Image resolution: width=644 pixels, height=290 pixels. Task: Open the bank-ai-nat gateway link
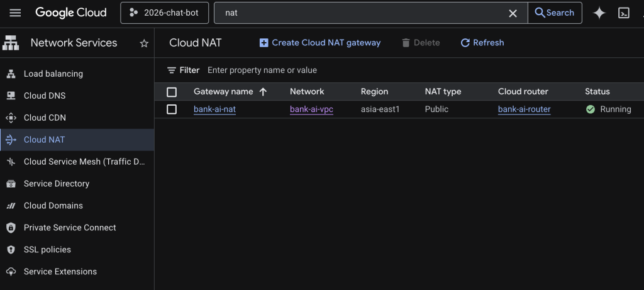coord(215,109)
